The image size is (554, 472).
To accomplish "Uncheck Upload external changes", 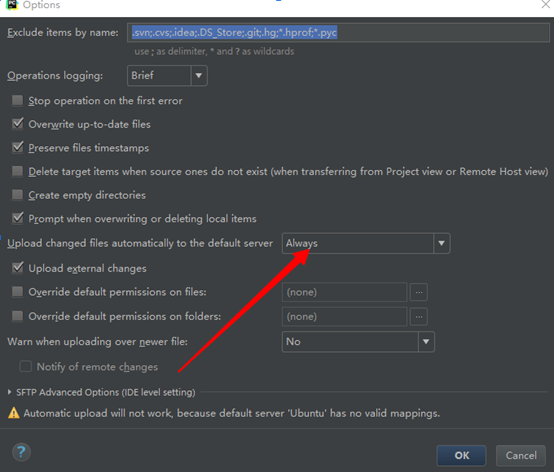I will pyautogui.click(x=17, y=268).
